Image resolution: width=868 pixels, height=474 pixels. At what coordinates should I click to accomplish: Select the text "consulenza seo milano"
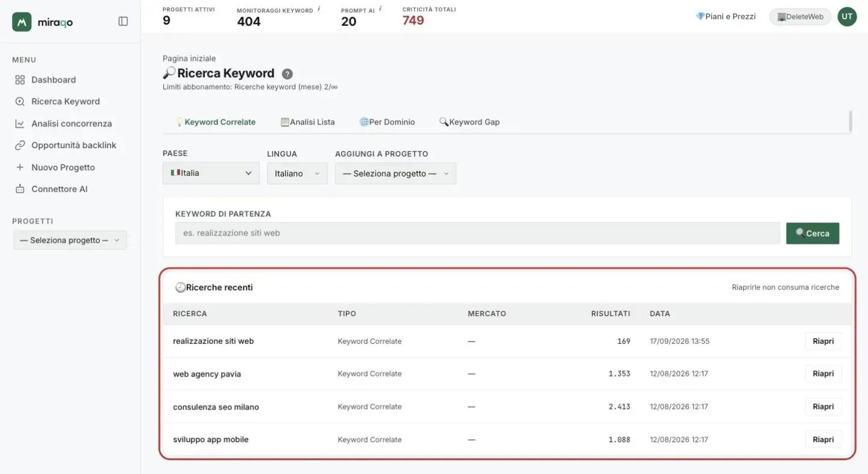pos(216,407)
